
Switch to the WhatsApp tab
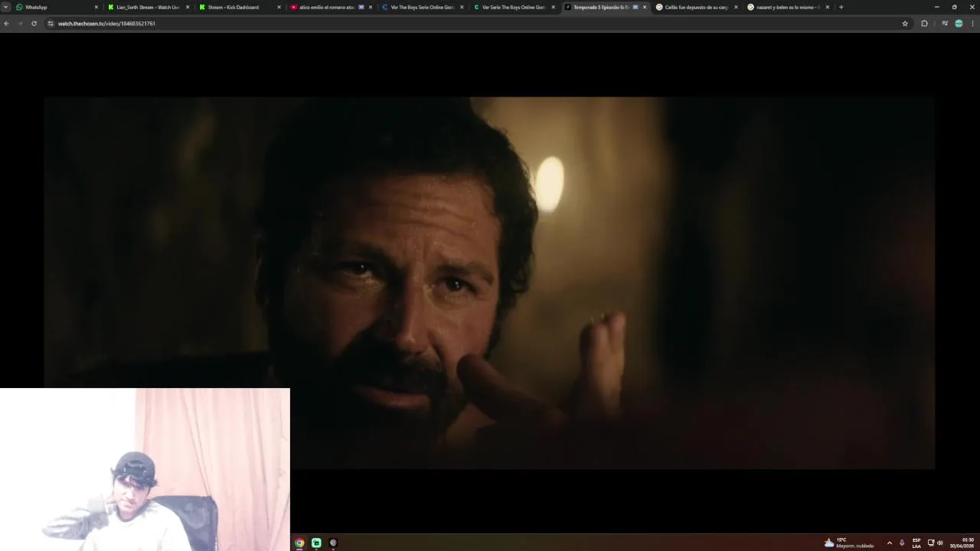(57, 7)
